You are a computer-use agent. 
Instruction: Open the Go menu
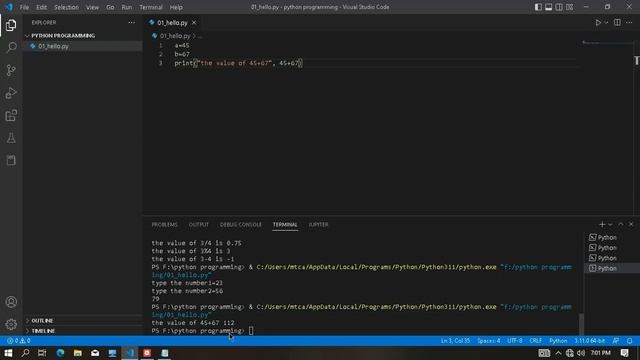pyautogui.click(x=110, y=7)
